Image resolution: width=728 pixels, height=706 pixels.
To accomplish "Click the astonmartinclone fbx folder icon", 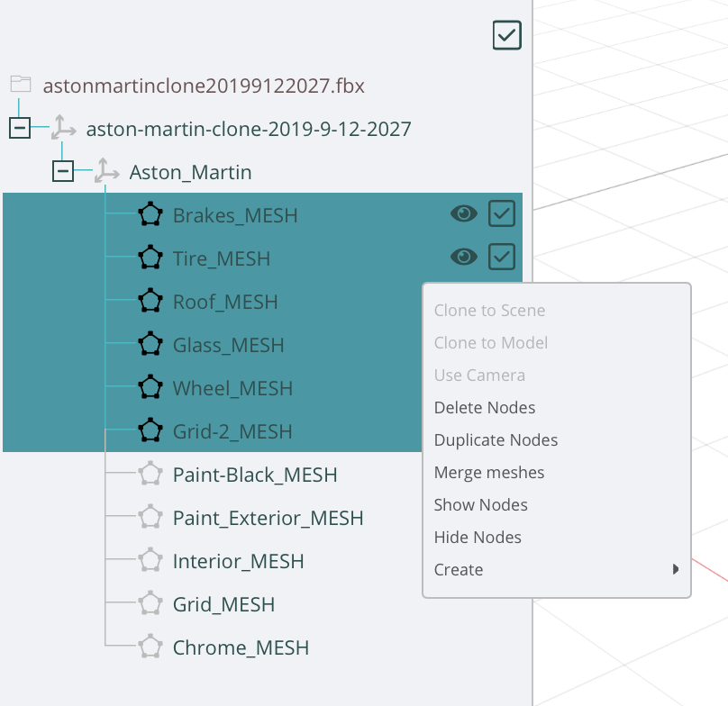I will click(21, 86).
